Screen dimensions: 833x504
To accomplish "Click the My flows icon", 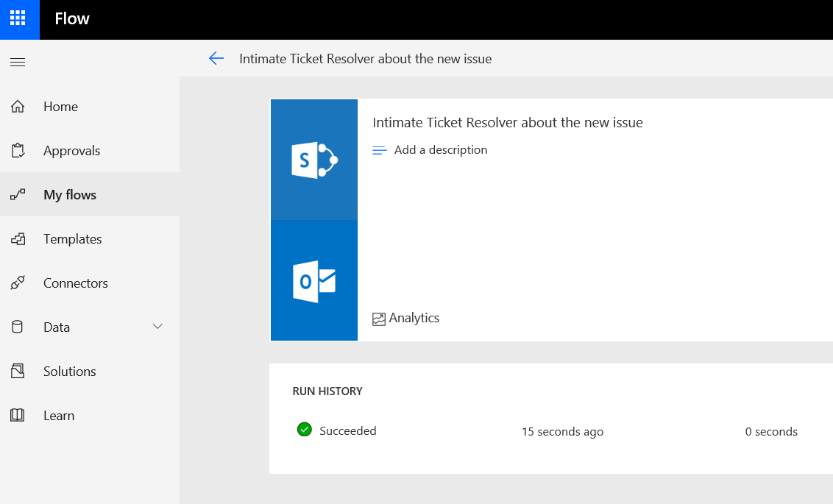I will pos(18,195).
